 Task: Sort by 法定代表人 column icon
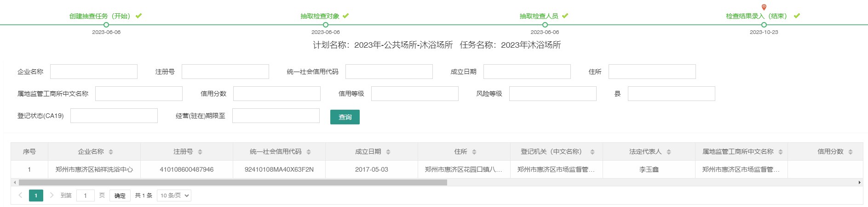click(669, 152)
